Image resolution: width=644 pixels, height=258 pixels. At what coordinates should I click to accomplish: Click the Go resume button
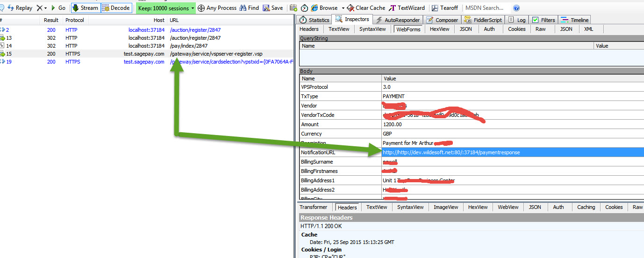58,8
